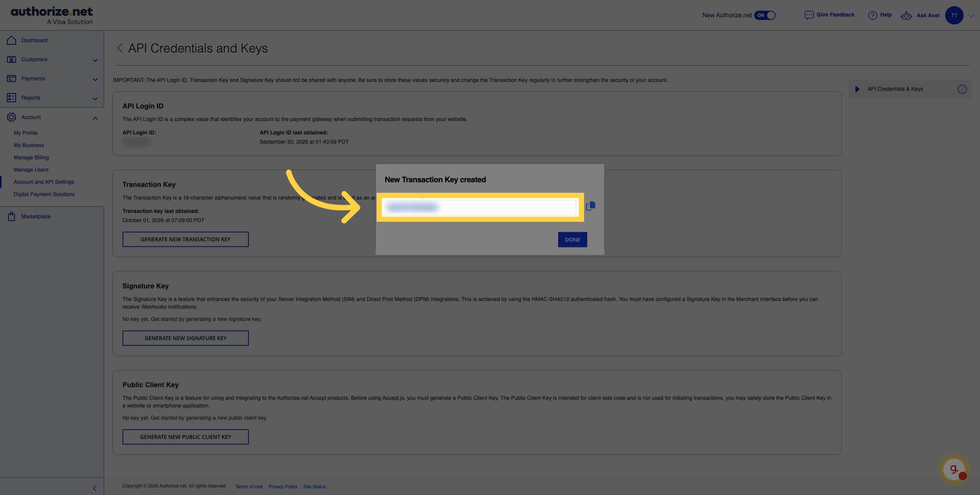Open the Help question mark icon
980x495 pixels.
(x=872, y=15)
